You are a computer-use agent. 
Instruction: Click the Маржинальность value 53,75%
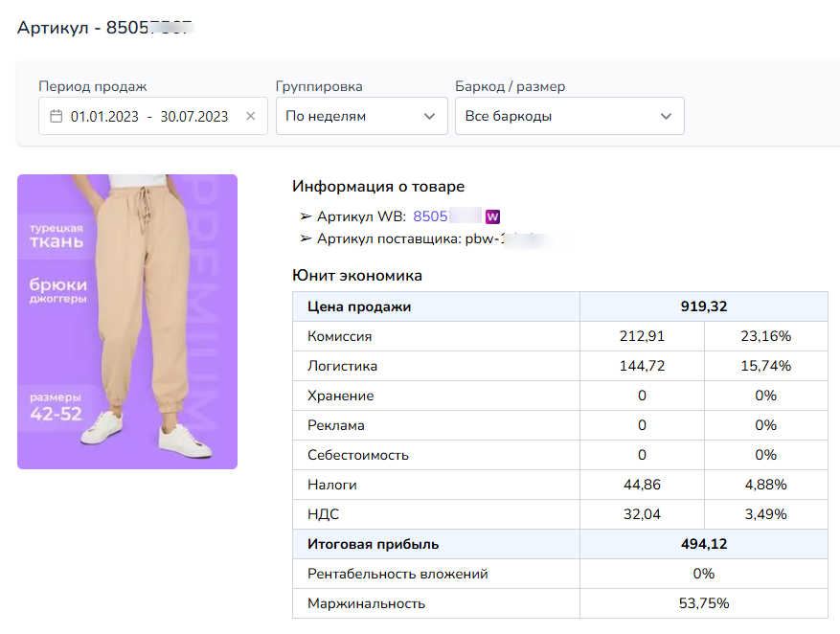(703, 603)
